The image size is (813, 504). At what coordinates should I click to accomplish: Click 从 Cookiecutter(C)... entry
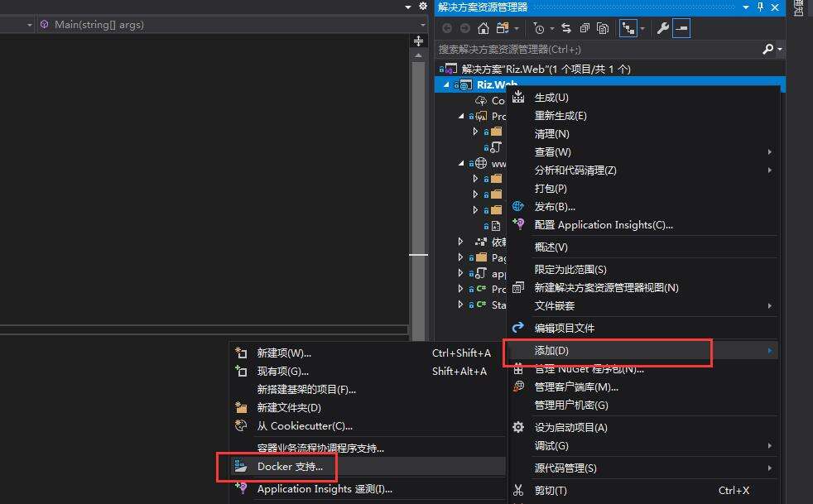pos(368,425)
